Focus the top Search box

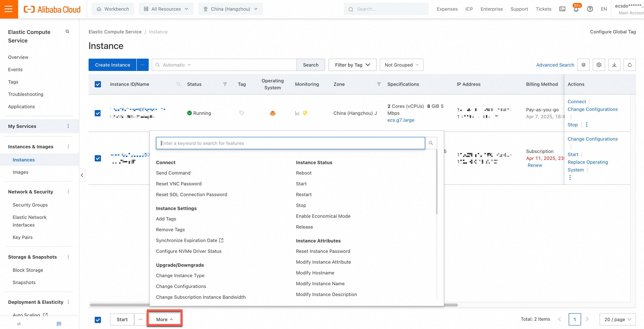click(x=386, y=9)
